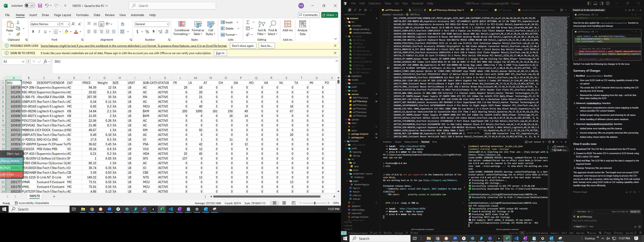Click the Increase Decimal icon
The width and height of the screenshot is (644, 242).
pyautogui.click(x=160, y=32)
